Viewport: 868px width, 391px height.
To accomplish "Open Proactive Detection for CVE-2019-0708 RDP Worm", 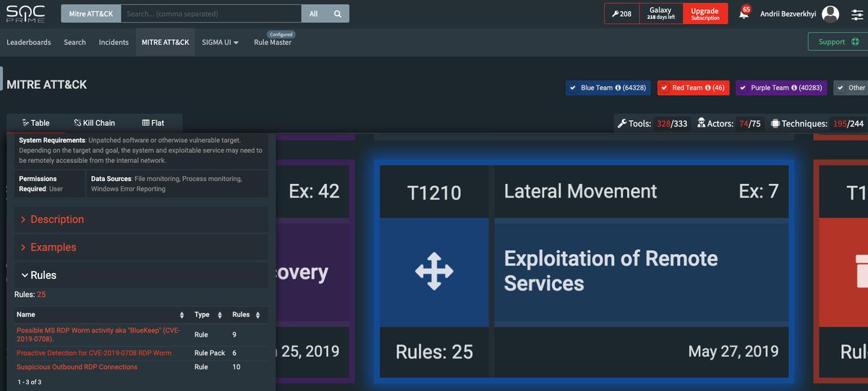I will pyautogui.click(x=94, y=353).
